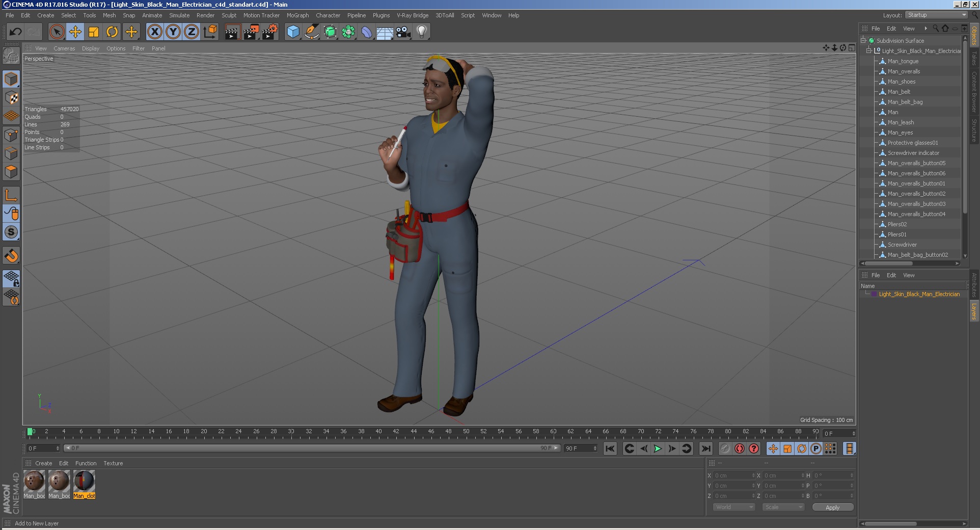Add a Cube primitive object
This screenshot has height=530, width=980.
point(293,32)
